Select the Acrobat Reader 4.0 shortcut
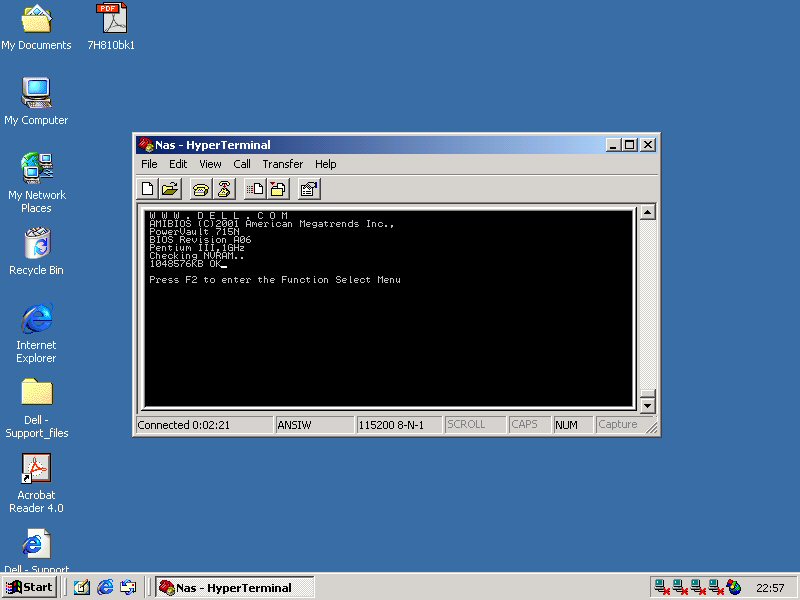Image resolution: width=800 pixels, height=600 pixels. (36, 483)
